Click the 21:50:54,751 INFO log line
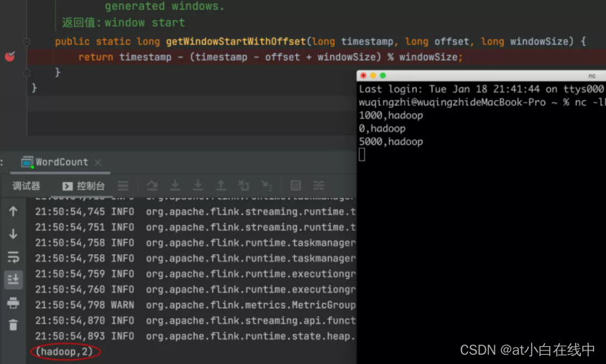The height and width of the screenshot is (364, 606). pos(196,227)
